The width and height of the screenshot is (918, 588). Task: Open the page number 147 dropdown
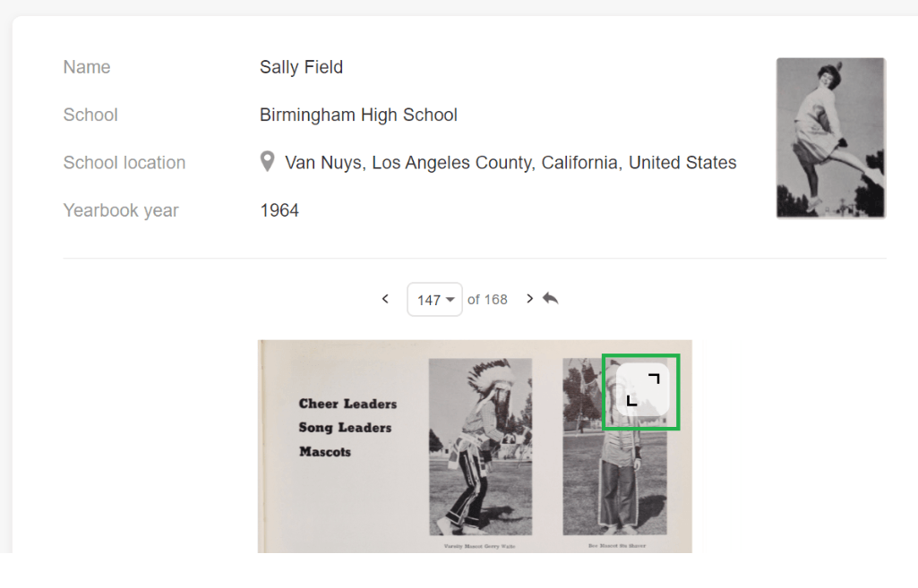tap(434, 300)
